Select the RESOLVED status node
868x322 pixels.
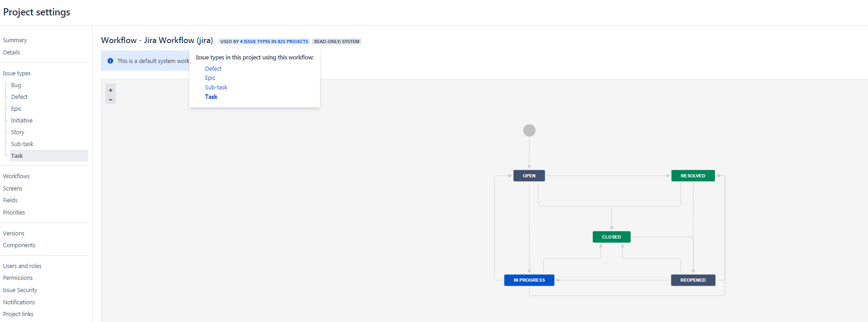click(693, 176)
